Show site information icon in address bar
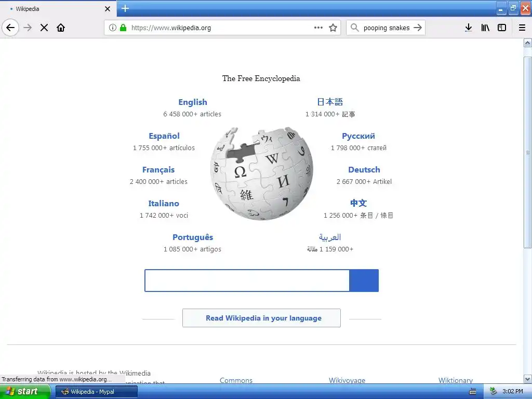This screenshot has height=399, width=532. point(113,28)
